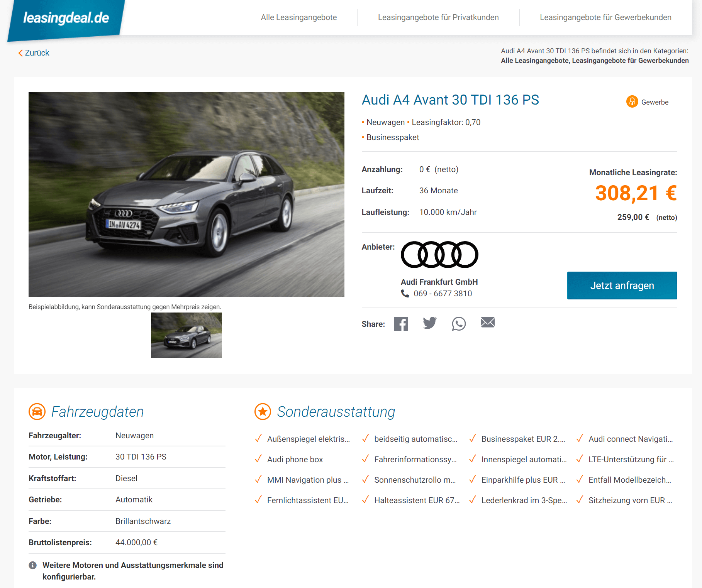Share the offer on Twitter

point(430,323)
